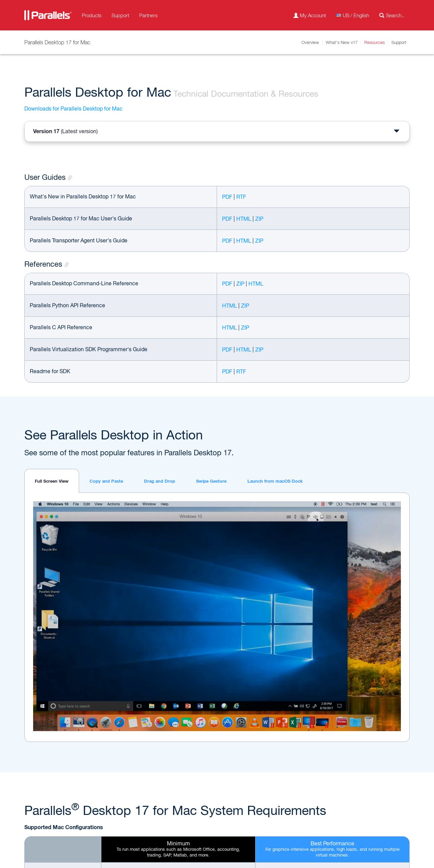Open the Support menu in the red header
Viewport: 434px width, 868px height.
click(120, 16)
